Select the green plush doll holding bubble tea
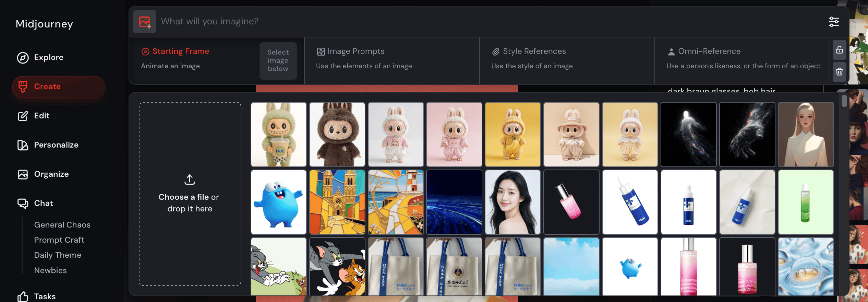 [279, 135]
